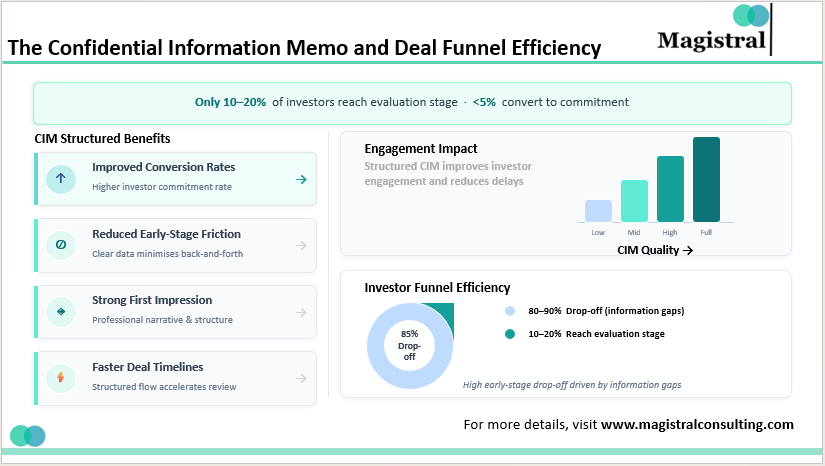Open the www.magistralconsulting.com link

697,424
